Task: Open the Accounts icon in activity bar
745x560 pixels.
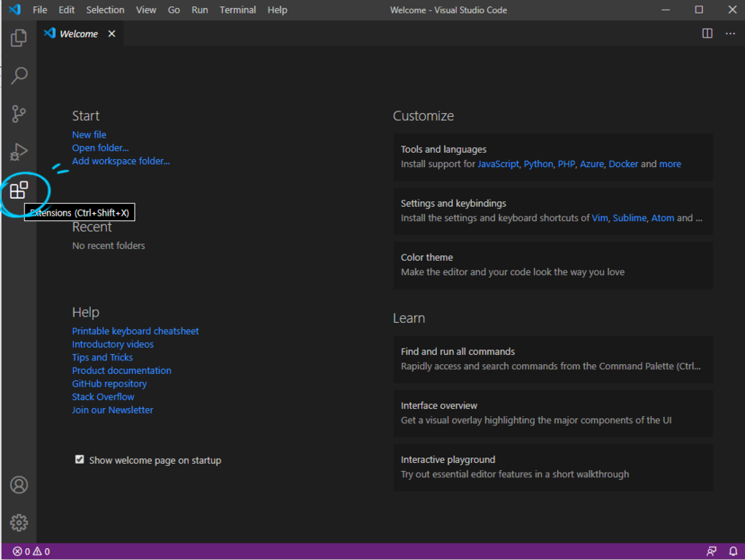Action: pos(19,485)
